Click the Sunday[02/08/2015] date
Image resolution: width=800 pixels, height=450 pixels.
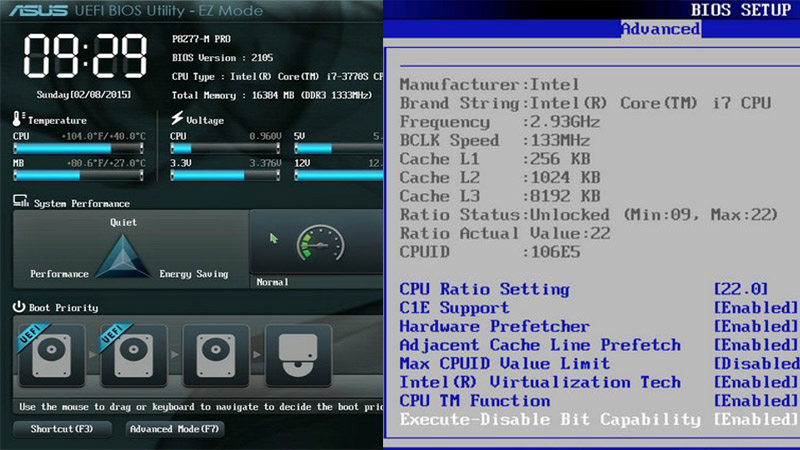(x=84, y=95)
